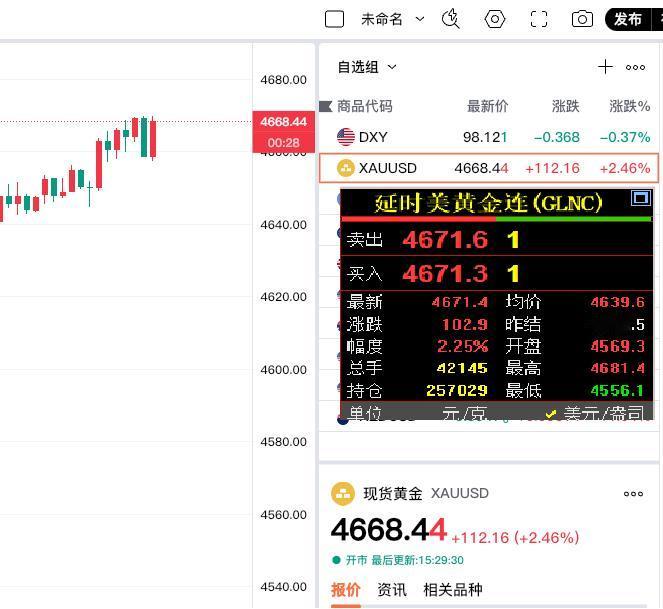
Task: Select the XAUUSD row in watchlist
Action: click(489, 168)
